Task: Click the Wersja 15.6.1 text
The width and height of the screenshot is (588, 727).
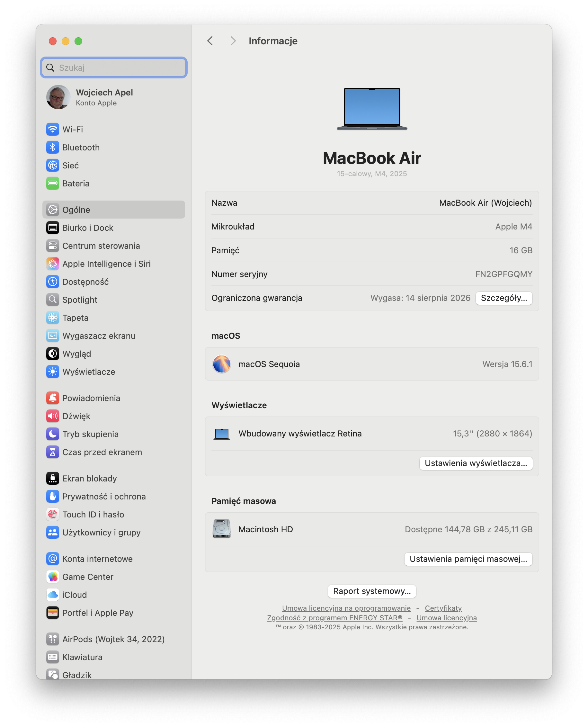Action: [x=507, y=364]
